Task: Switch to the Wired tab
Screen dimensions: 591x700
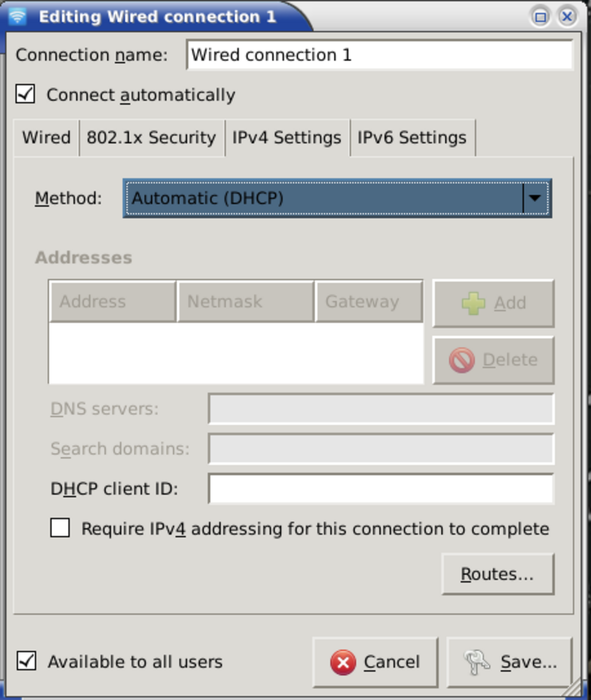Action: pos(46,137)
